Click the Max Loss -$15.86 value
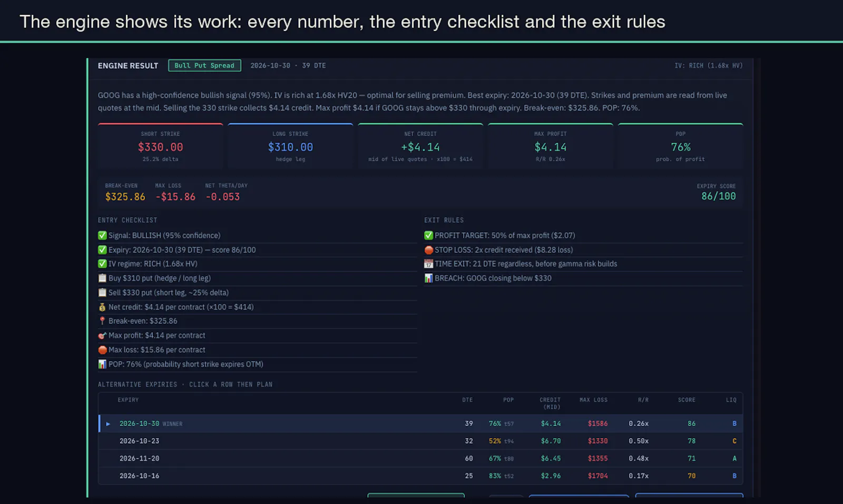Screen dimensions: 843x504 pyautogui.click(x=175, y=196)
